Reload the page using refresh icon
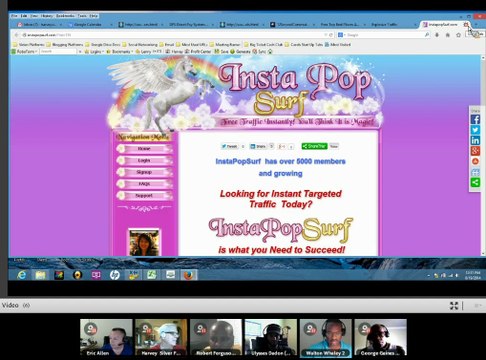Viewport: 486px width, 360px height. coord(330,35)
